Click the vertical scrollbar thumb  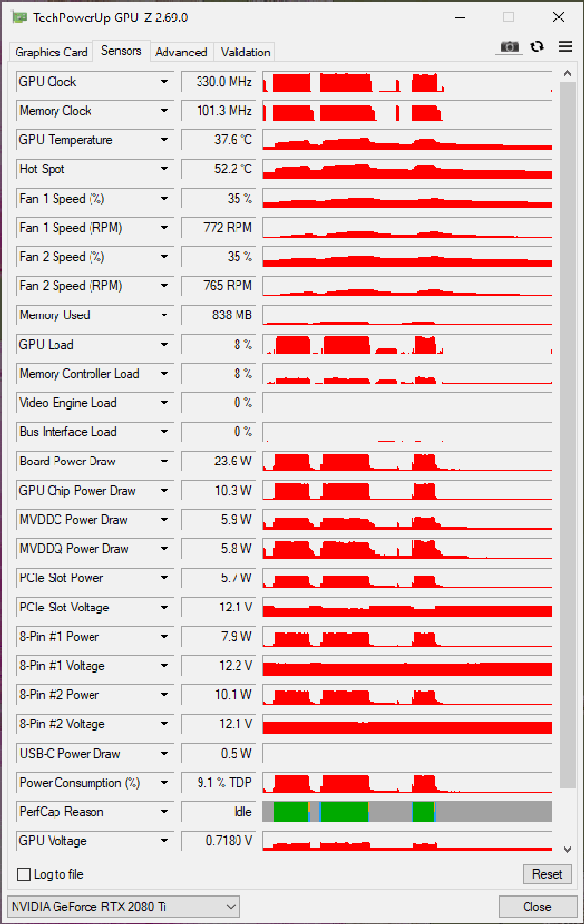tap(566, 434)
